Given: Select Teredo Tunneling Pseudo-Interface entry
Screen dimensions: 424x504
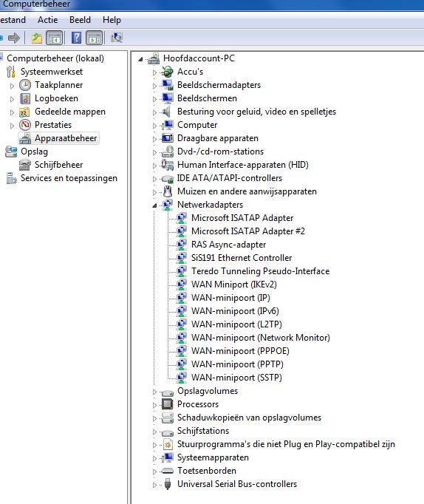Looking at the screenshot, I should pyautogui.click(x=260, y=271).
